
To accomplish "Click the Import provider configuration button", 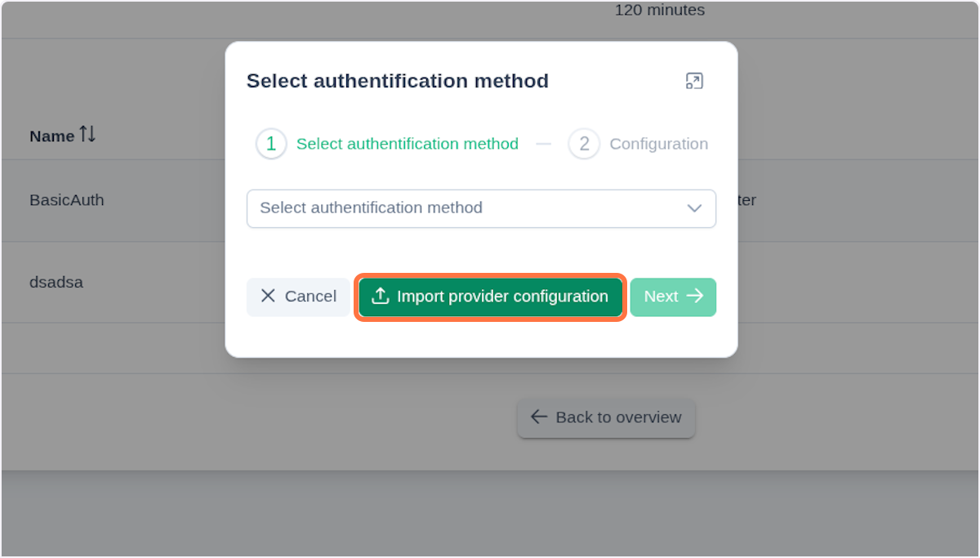I will tap(491, 297).
